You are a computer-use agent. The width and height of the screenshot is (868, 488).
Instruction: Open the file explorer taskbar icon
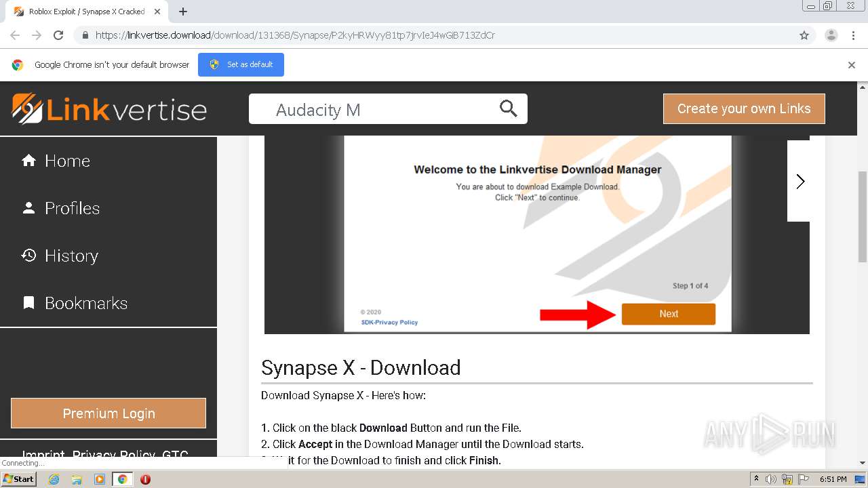[x=77, y=479]
